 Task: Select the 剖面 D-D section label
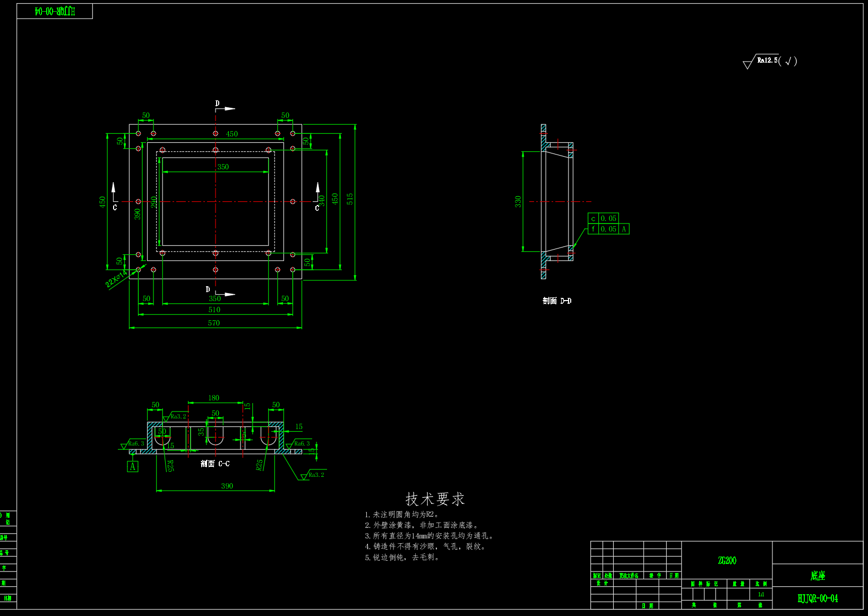click(x=557, y=301)
